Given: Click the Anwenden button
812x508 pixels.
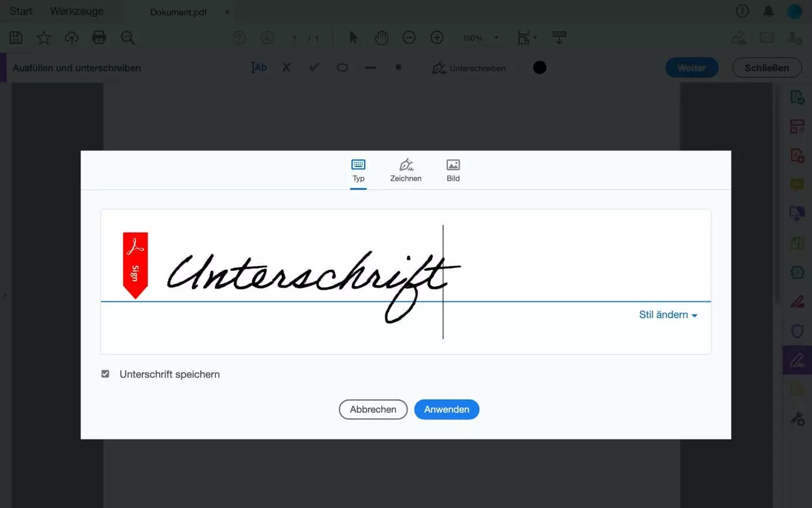Looking at the screenshot, I should 447,410.
